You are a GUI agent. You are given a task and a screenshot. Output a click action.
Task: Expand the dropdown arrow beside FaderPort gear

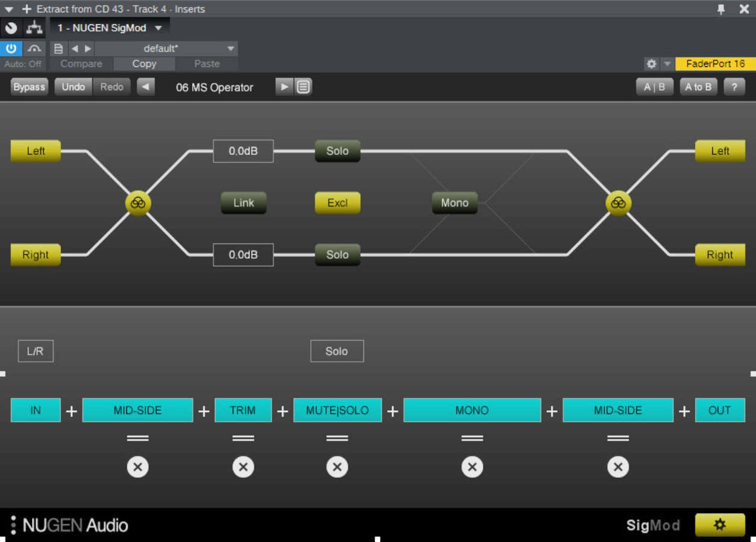click(667, 63)
